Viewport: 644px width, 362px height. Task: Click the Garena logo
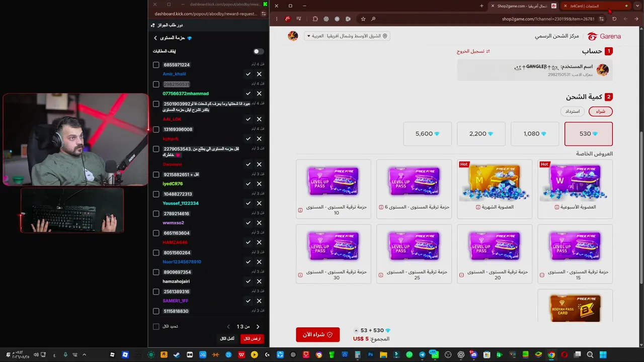point(604,36)
